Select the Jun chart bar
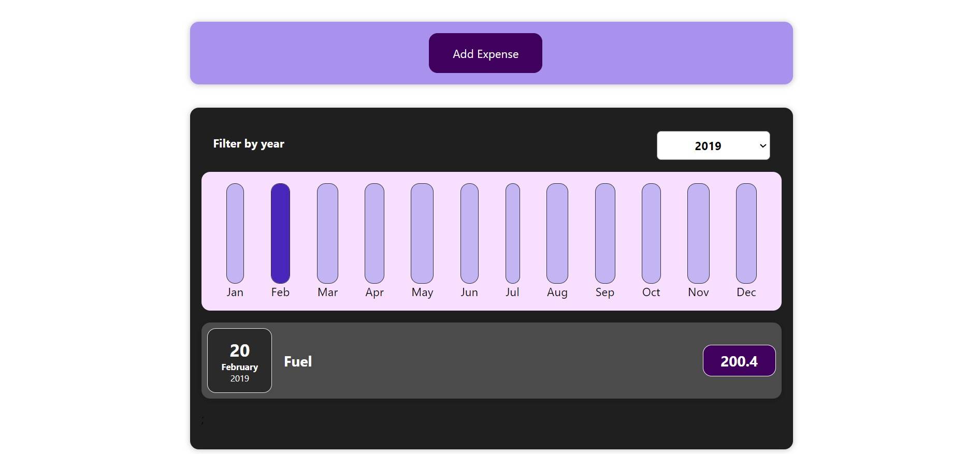This screenshot has height=454, width=980. [469, 233]
